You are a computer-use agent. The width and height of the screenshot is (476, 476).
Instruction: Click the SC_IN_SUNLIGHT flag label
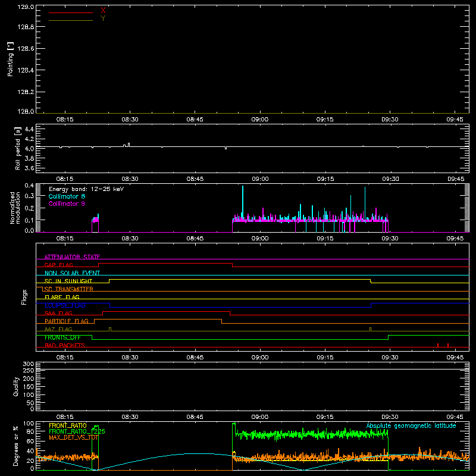tap(68, 281)
